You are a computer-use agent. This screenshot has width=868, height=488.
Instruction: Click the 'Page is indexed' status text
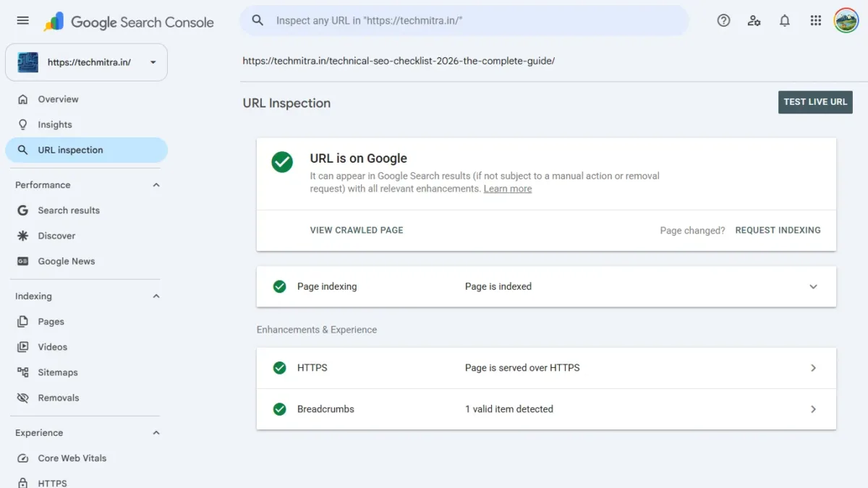pyautogui.click(x=498, y=286)
